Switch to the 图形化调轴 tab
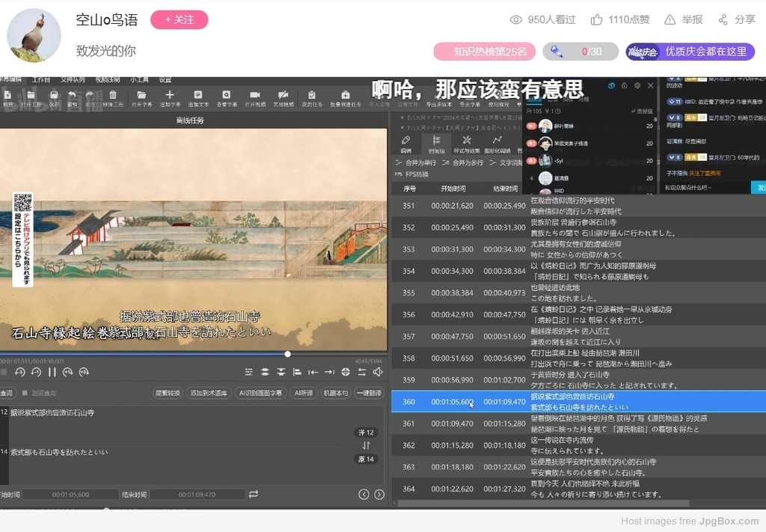The width and height of the screenshot is (766, 532). click(497, 144)
